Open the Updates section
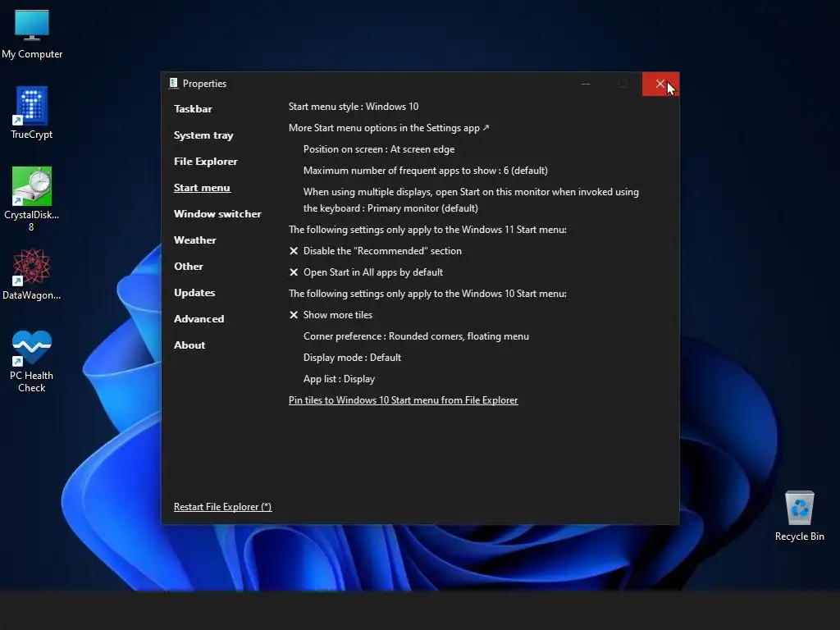840x630 pixels. pyautogui.click(x=194, y=293)
